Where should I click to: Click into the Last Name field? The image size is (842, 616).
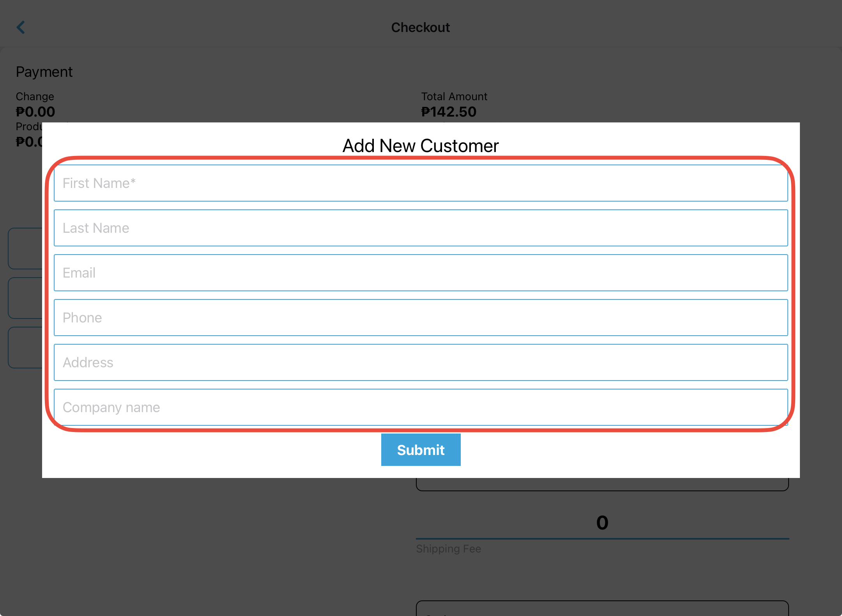click(x=421, y=228)
